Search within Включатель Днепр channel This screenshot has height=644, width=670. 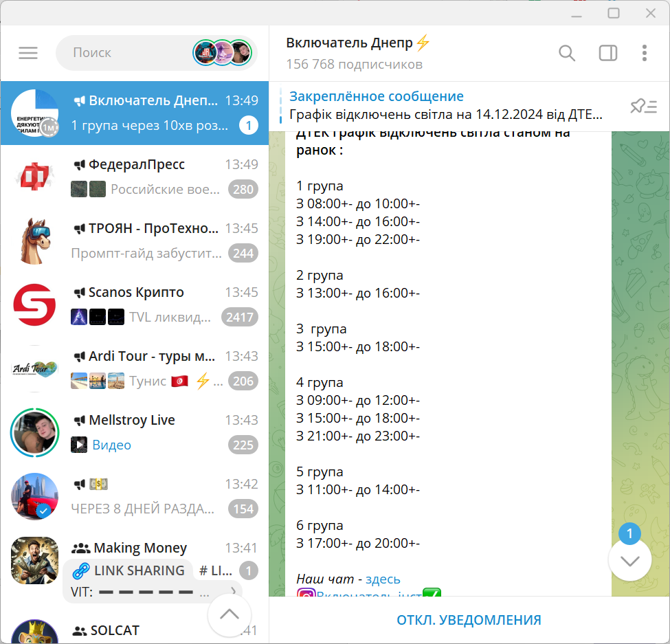coord(567,53)
